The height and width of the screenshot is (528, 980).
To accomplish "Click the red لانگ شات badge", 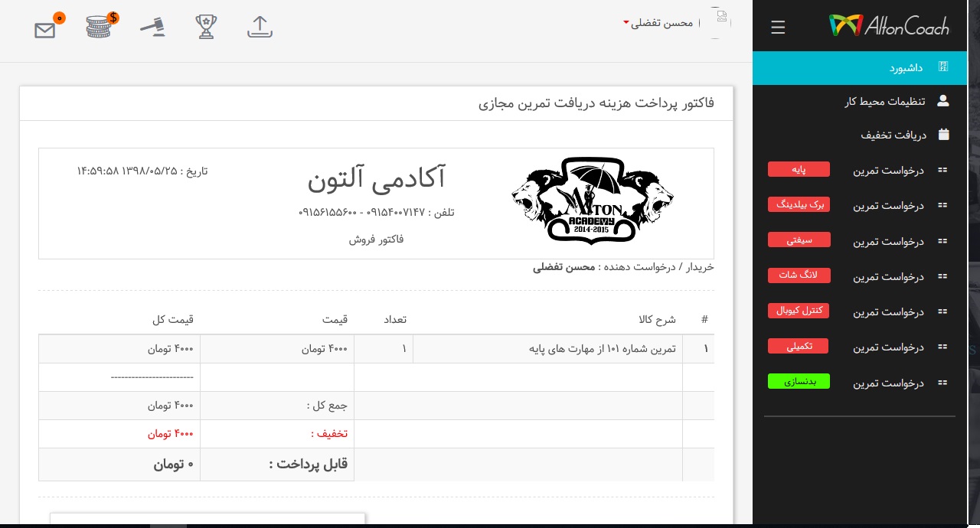I will (x=799, y=275).
